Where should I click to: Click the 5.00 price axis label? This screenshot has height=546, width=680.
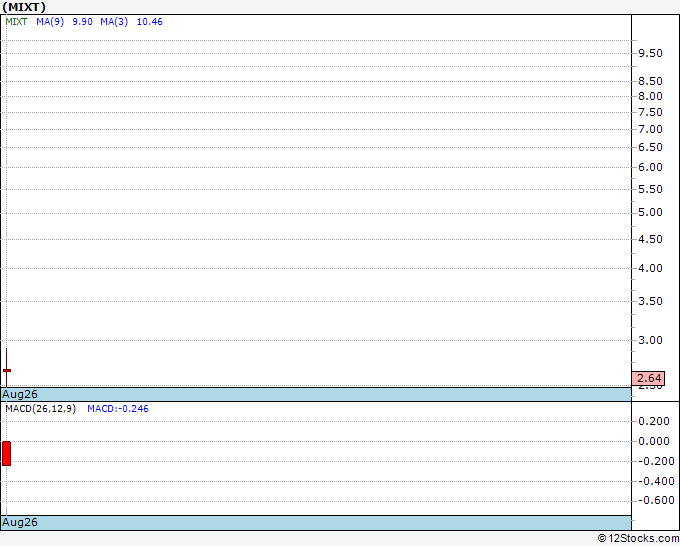tap(651, 213)
